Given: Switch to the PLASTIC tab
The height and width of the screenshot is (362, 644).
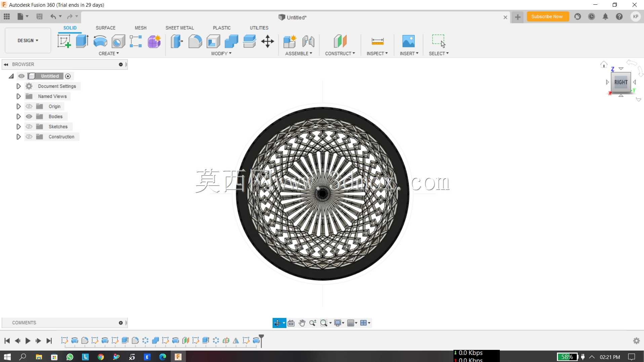Looking at the screenshot, I should click(222, 28).
